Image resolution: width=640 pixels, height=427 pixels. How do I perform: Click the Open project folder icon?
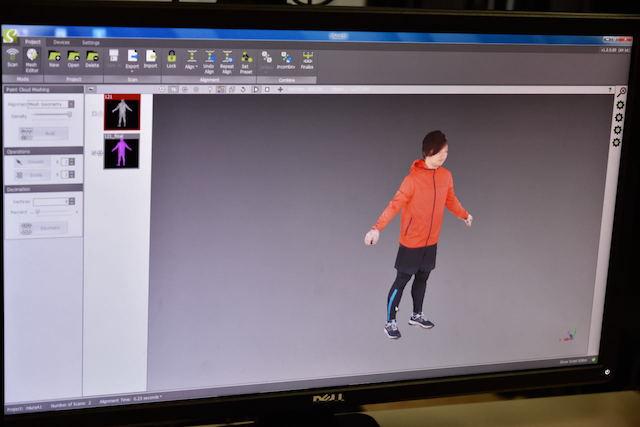[74, 57]
